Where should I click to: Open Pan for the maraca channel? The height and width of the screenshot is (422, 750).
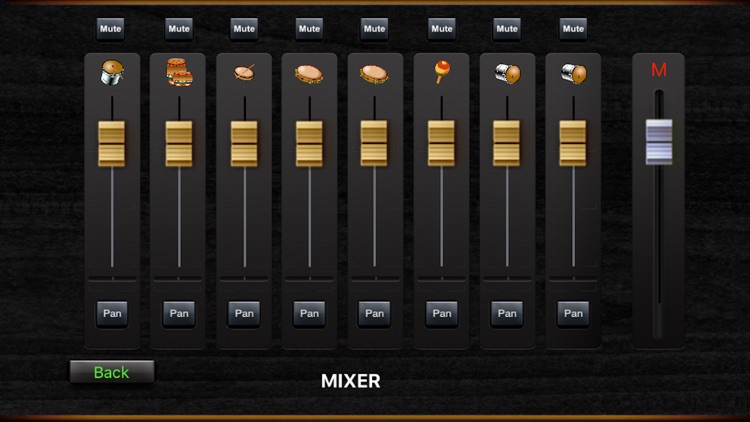[x=441, y=313]
